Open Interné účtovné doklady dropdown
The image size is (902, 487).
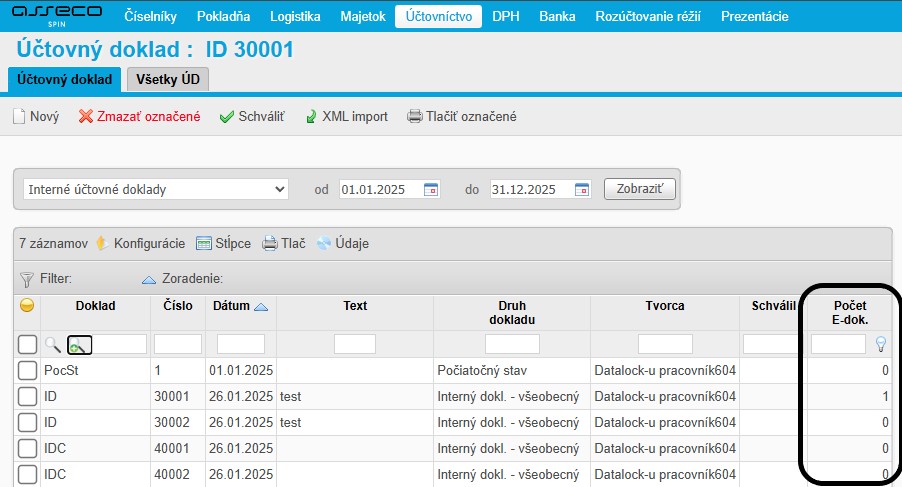pos(155,189)
